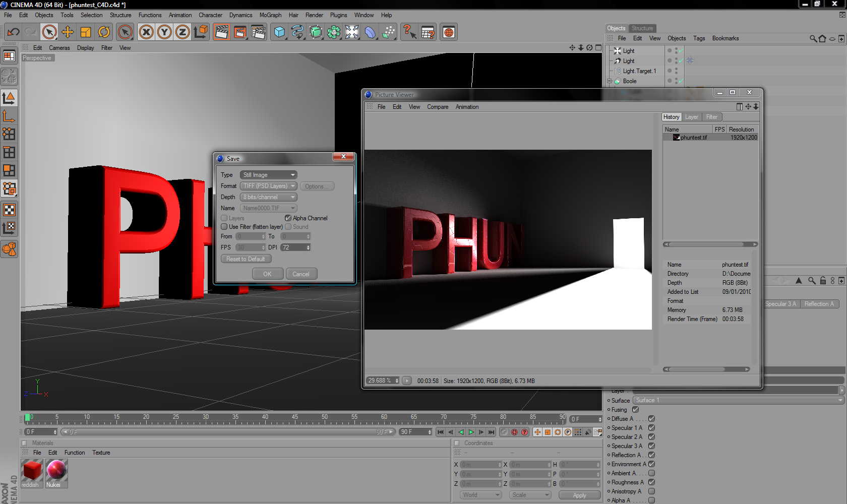The height and width of the screenshot is (504, 847).
Task: Render to Picture Viewer icon
Action: coord(240,32)
